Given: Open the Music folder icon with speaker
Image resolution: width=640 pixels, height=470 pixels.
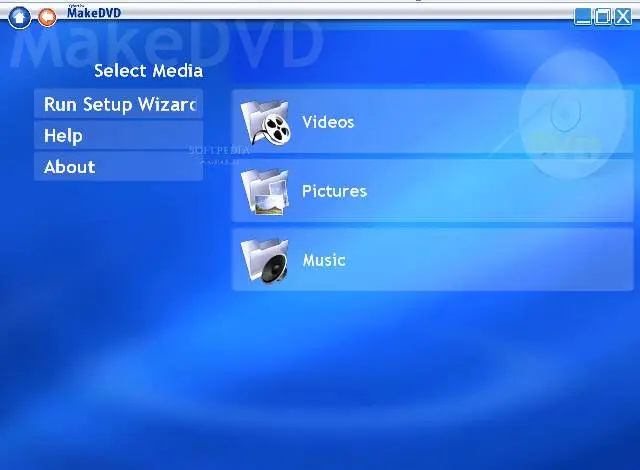Looking at the screenshot, I should (x=265, y=261).
